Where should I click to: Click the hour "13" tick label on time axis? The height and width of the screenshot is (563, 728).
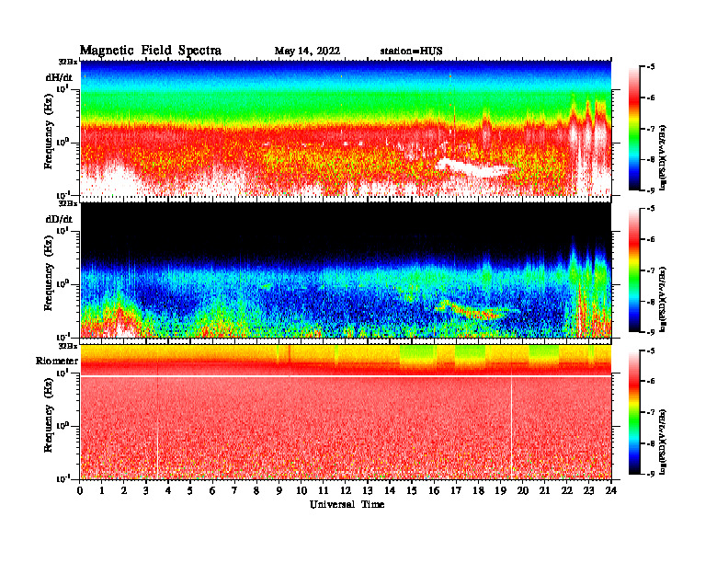[368, 490]
